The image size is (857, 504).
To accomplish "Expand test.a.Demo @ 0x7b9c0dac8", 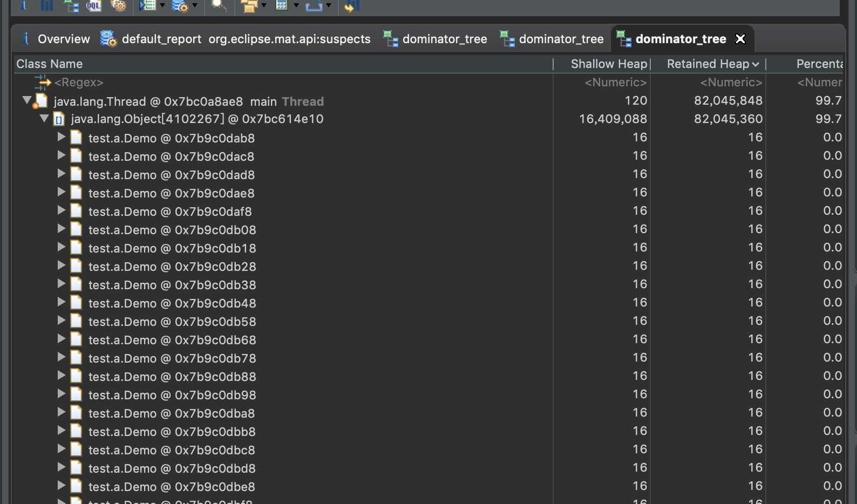I will (62, 155).
